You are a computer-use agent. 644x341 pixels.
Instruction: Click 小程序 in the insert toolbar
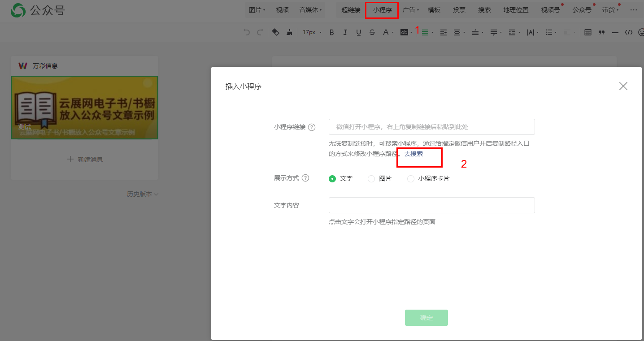382,10
